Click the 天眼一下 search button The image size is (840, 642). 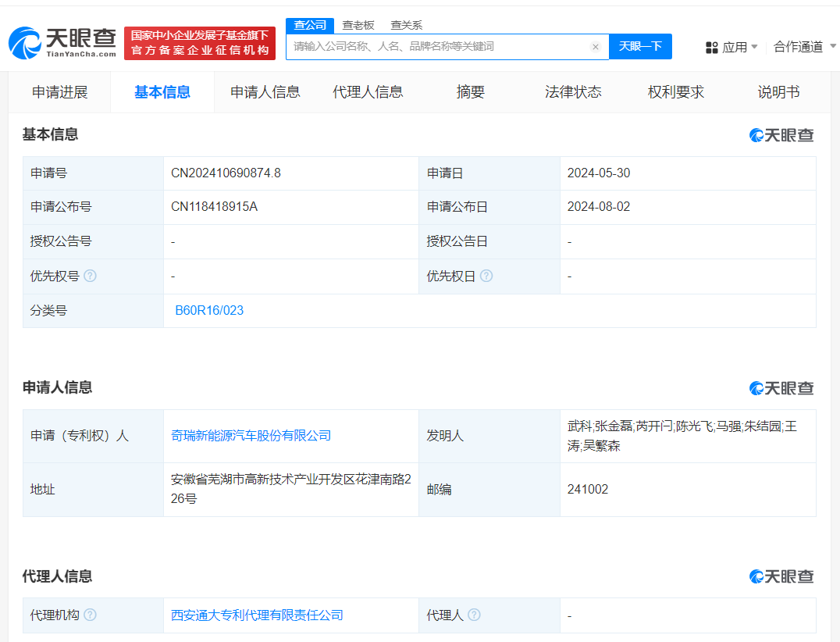(x=640, y=47)
